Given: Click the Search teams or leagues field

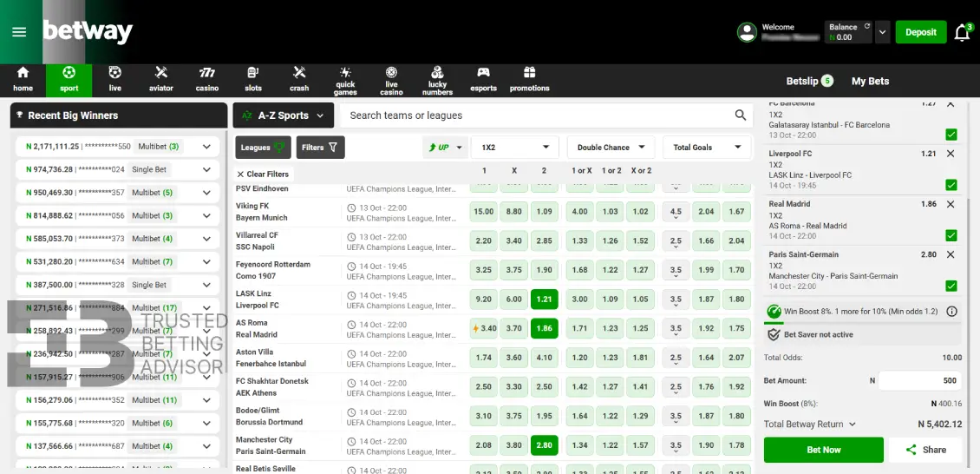Looking at the screenshot, I should click(x=538, y=115).
